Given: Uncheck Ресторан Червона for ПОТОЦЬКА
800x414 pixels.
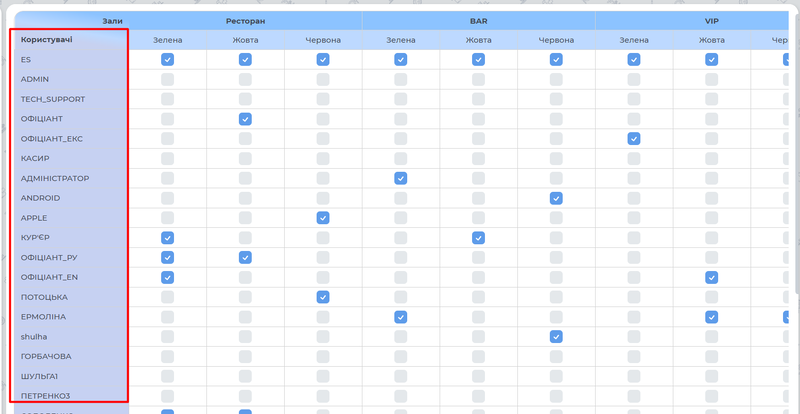Looking at the screenshot, I should [323, 297].
